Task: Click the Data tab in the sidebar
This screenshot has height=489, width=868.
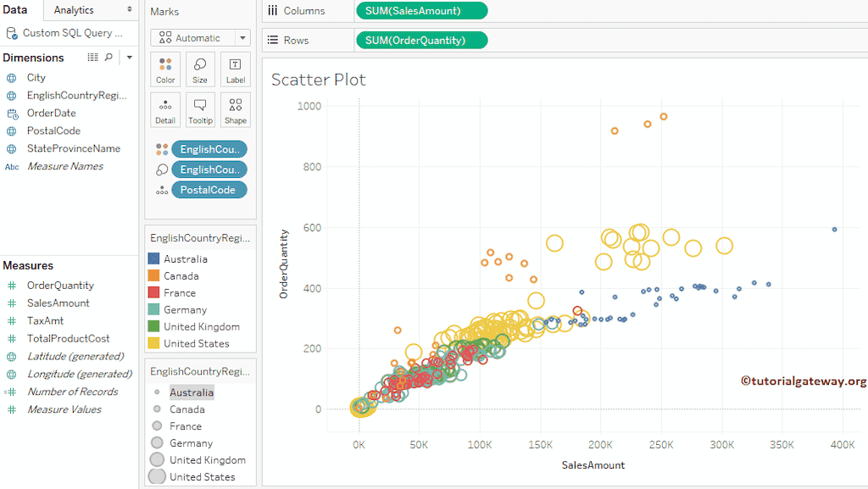Action: click(15, 10)
